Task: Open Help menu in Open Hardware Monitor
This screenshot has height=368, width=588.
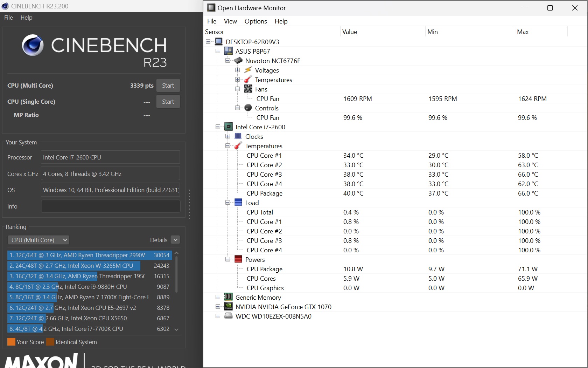Action: [281, 21]
